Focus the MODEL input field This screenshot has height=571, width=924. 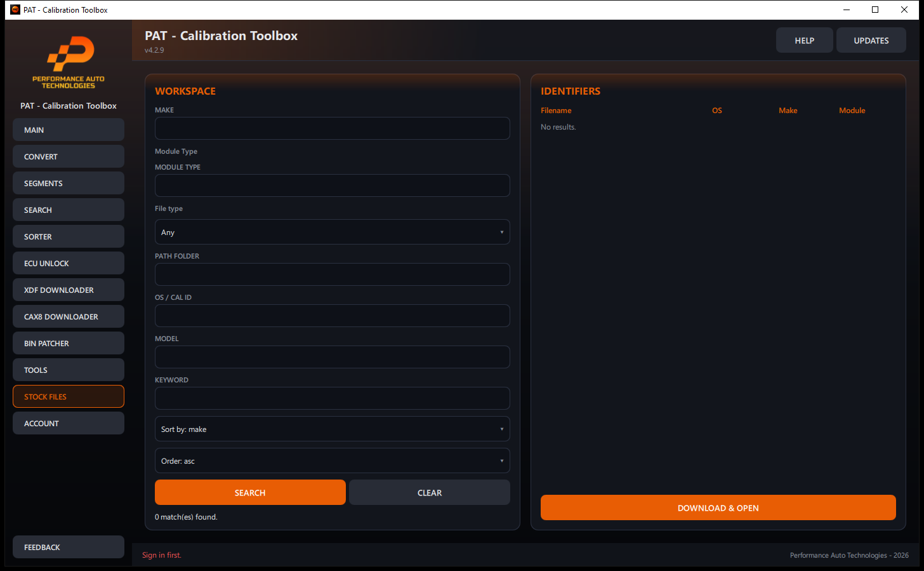tap(333, 357)
